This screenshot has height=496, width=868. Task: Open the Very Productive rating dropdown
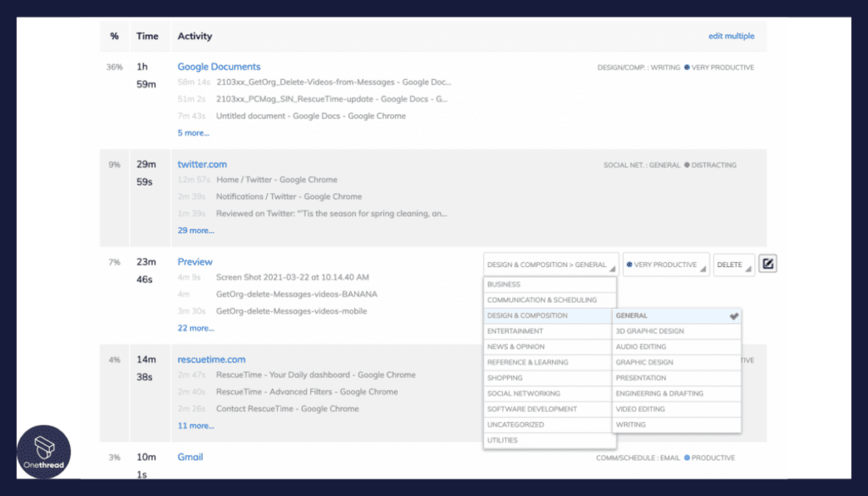666,265
